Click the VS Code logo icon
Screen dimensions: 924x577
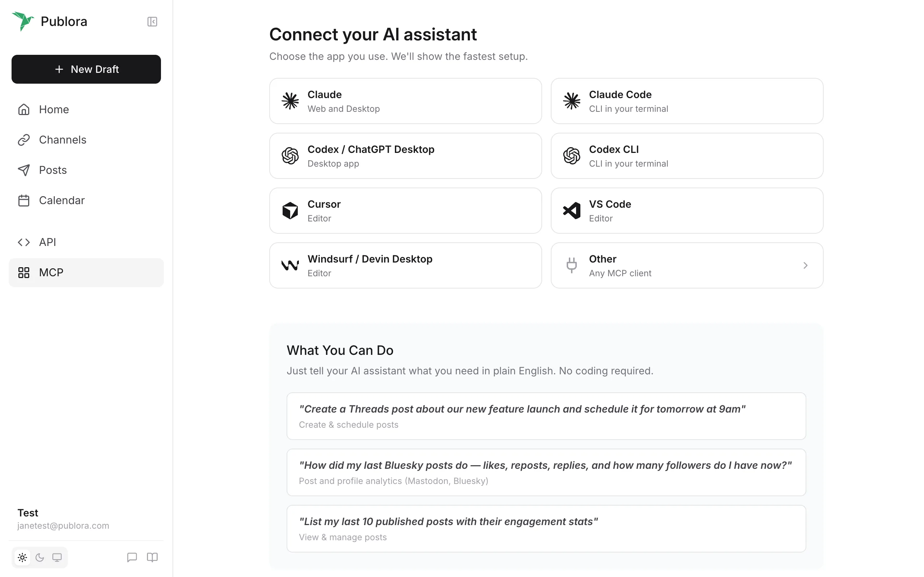pyautogui.click(x=572, y=211)
